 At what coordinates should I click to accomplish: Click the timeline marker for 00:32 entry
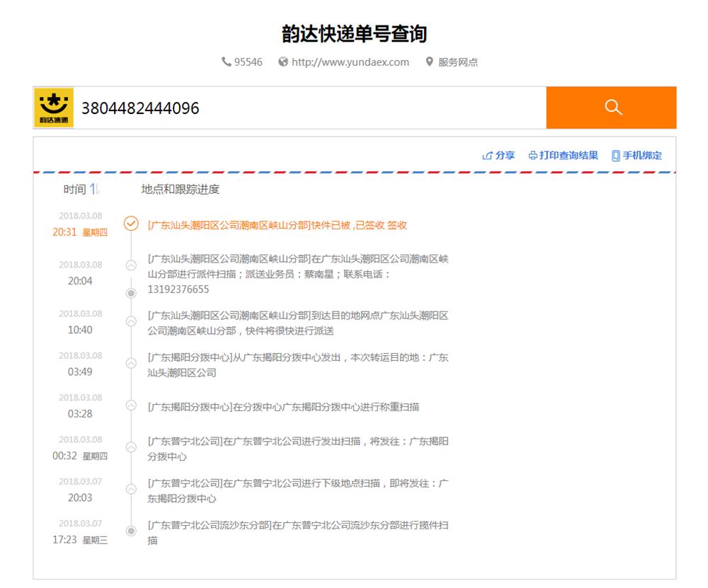pos(131,447)
